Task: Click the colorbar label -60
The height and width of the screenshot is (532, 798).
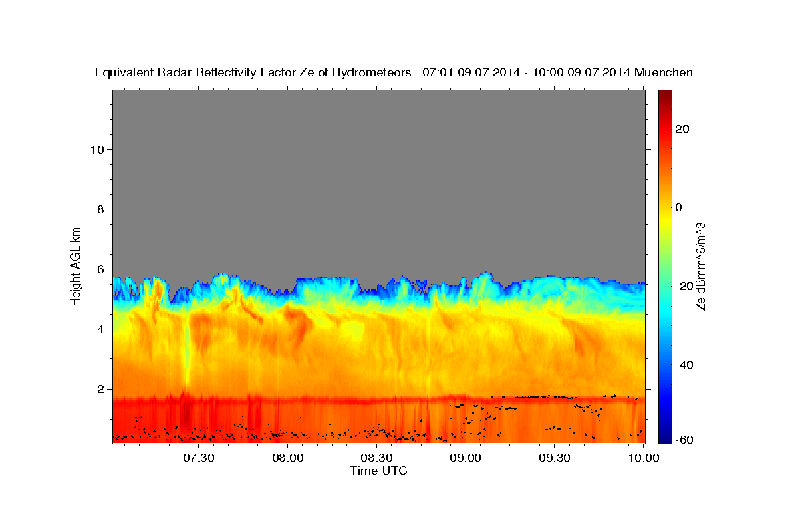Action: (686, 440)
